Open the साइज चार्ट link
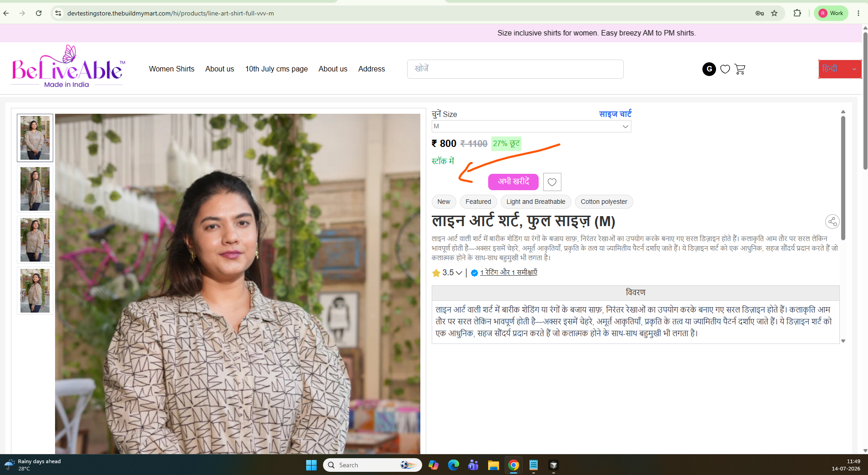 coord(615,114)
